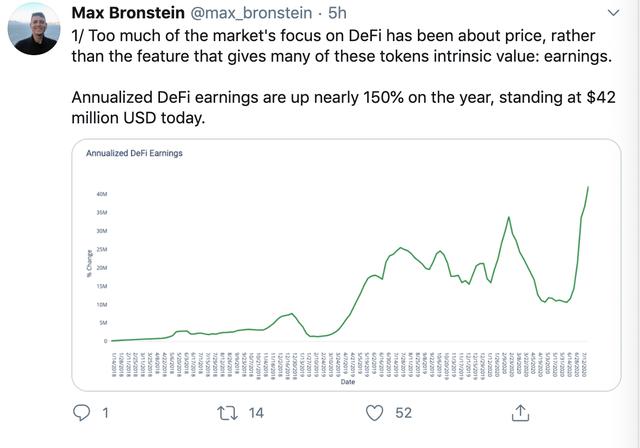Image resolution: width=640 pixels, height=448 pixels.
Task: Click the 40M value on the y-axis
Action: (102, 194)
